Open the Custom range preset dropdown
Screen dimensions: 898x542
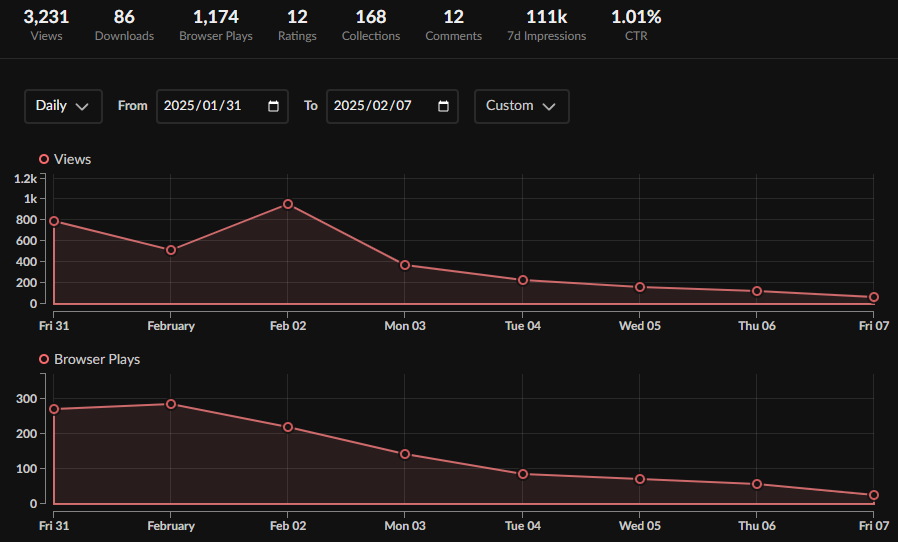point(521,106)
